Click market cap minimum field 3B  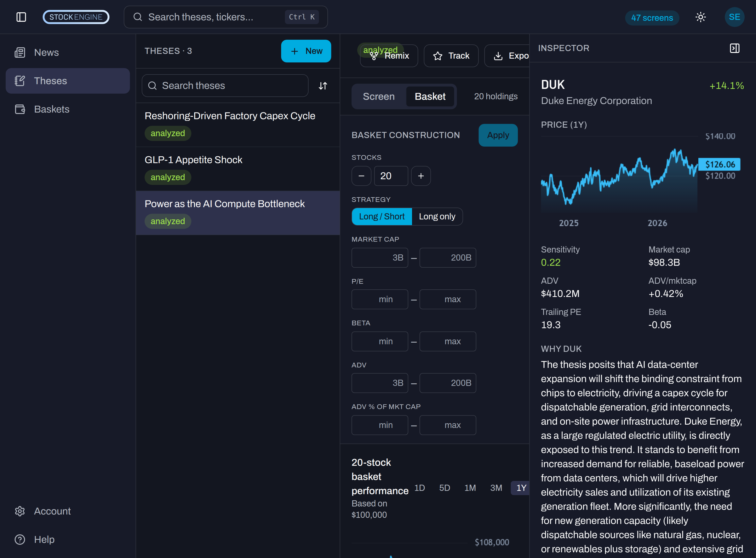380,258
